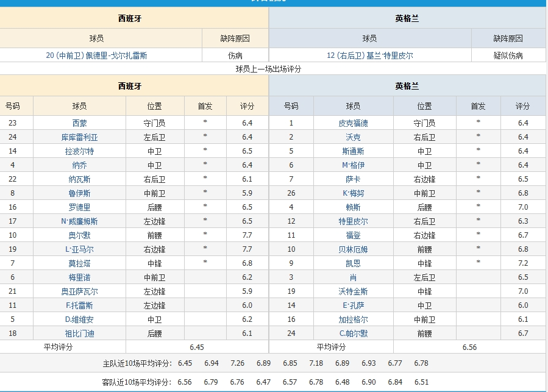
Task: Open substitute 奥亚萨瓦尔 link
Action: 79,291
